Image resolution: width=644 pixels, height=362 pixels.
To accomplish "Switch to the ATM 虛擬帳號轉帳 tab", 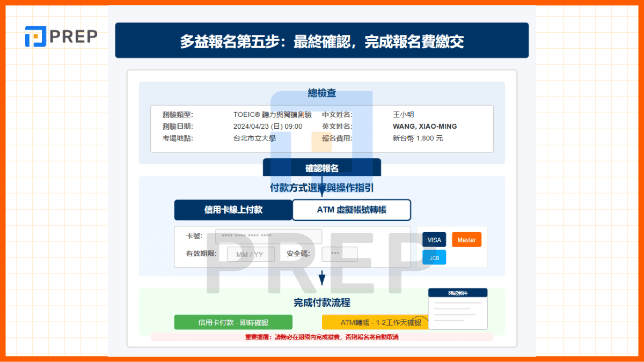I will click(351, 210).
